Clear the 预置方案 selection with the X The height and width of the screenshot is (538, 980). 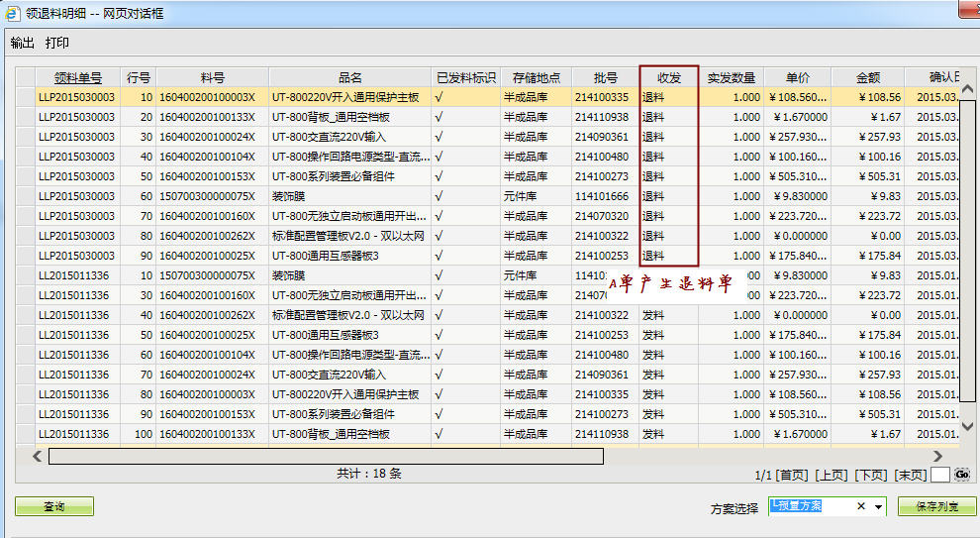tap(860, 506)
